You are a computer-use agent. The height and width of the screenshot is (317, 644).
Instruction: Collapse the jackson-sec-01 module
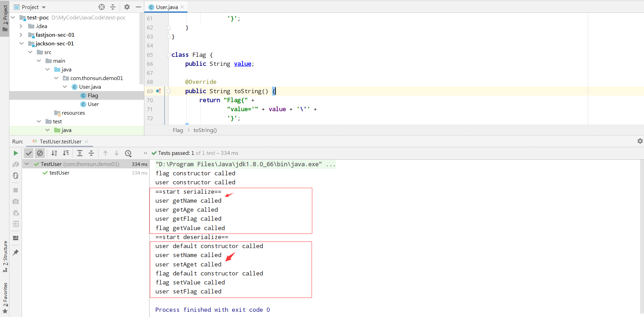tap(22, 43)
